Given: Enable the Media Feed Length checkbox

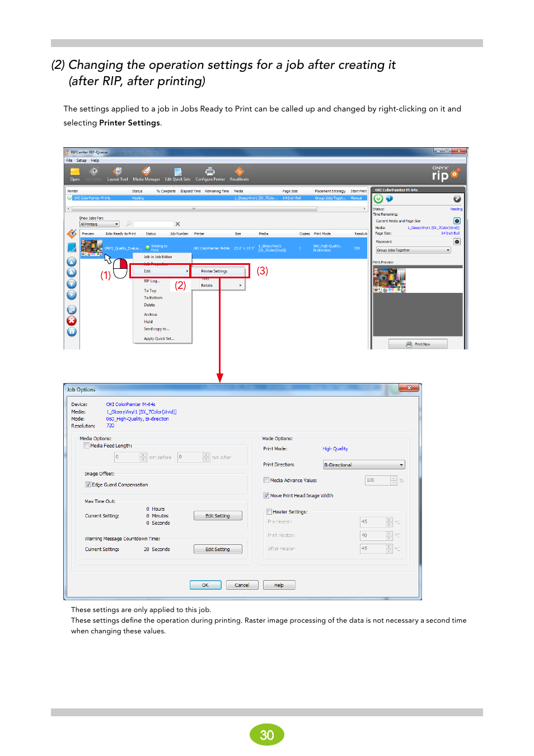Looking at the screenshot, I should click(87, 446).
